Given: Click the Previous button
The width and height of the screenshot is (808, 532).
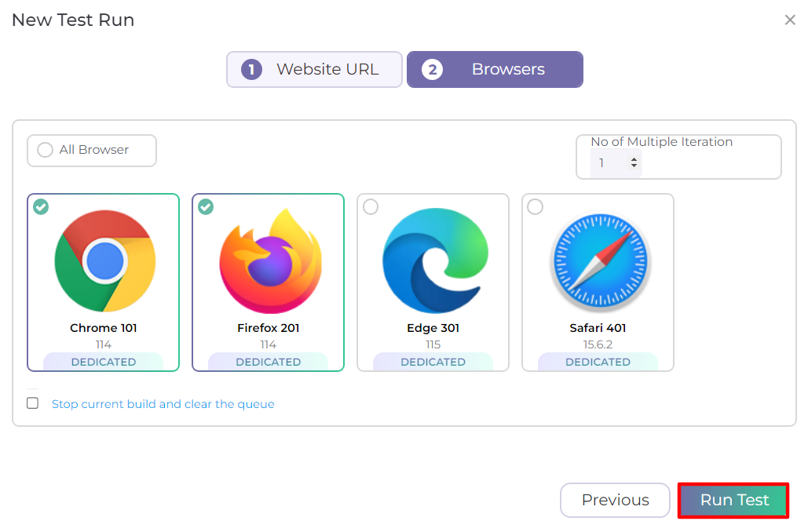Looking at the screenshot, I should [615, 500].
